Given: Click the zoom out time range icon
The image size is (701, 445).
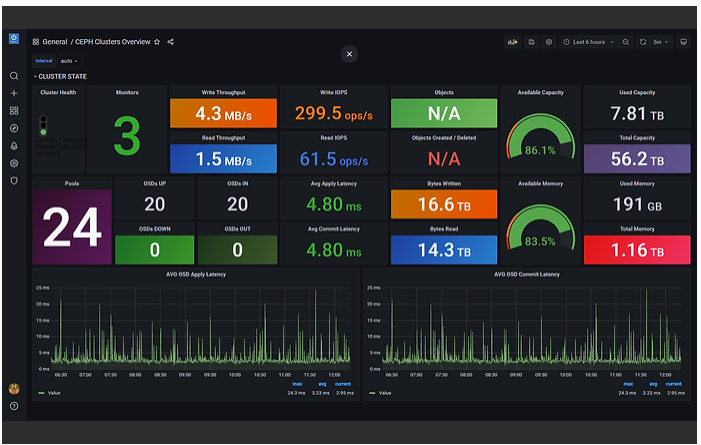Looking at the screenshot, I should [x=626, y=42].
